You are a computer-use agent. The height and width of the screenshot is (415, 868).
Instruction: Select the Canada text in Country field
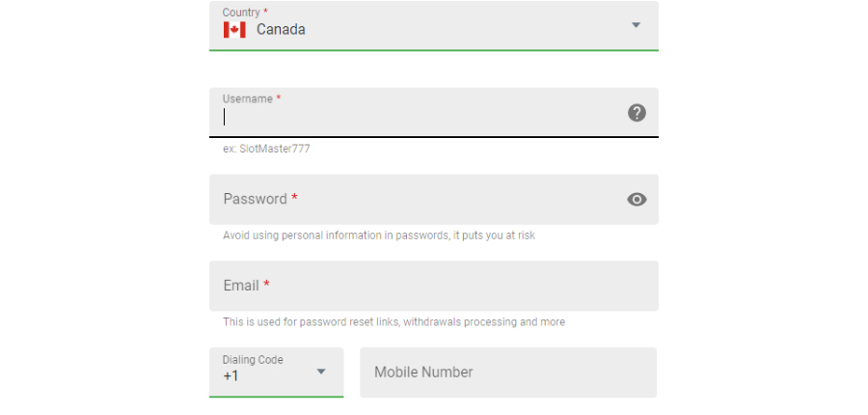tap(281, 29)
